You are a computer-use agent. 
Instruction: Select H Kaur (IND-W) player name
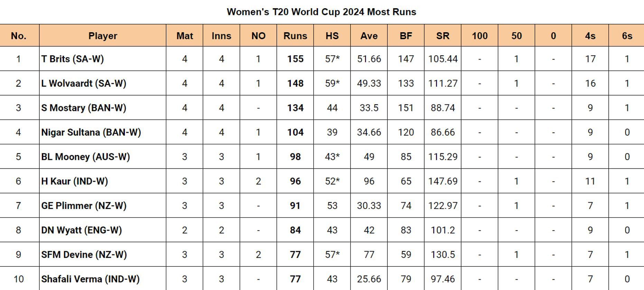click(74, 181)
